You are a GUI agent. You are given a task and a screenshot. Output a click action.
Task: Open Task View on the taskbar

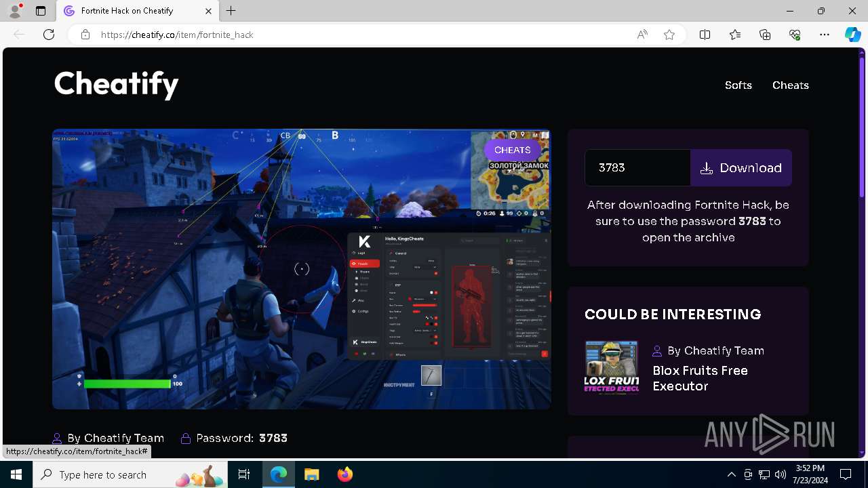pyautogui.click(x=244, y=474)
